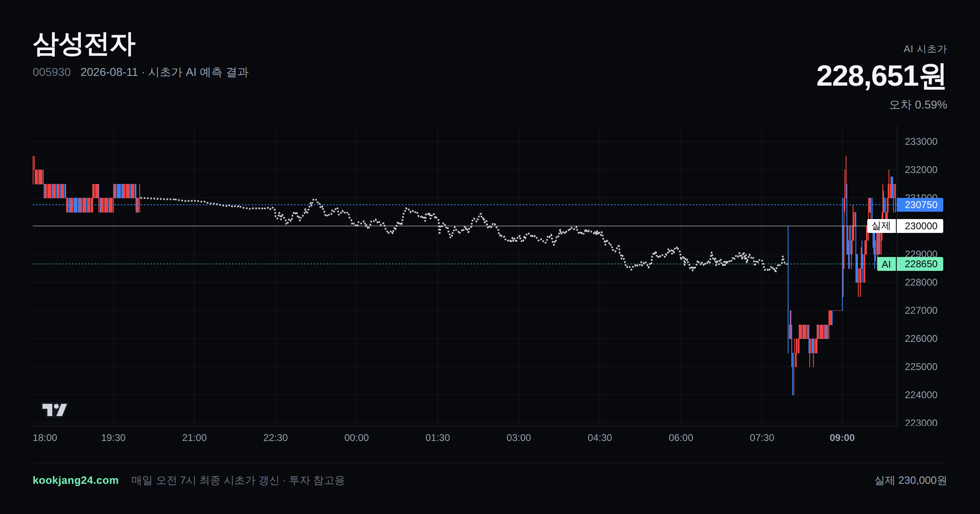This screenshot has height=514, width=980.
Task: Click the 21:00 time axis label
Action: point(194,438)
